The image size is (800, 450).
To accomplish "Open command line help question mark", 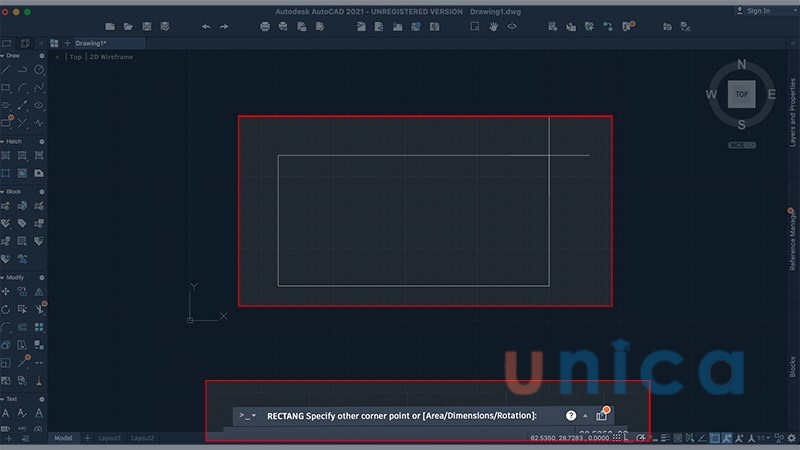I will pos(571,416).
